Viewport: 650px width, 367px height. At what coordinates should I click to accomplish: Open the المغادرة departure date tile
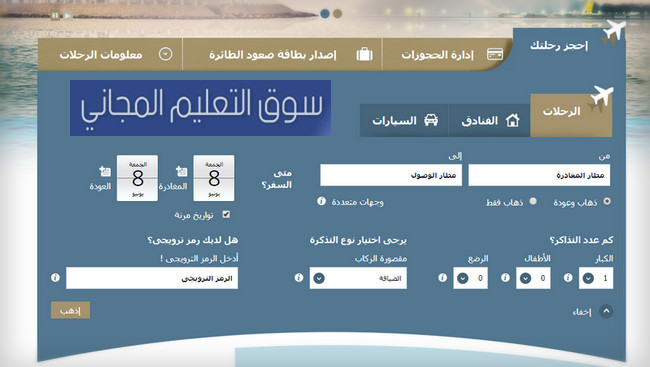[213, 178]
